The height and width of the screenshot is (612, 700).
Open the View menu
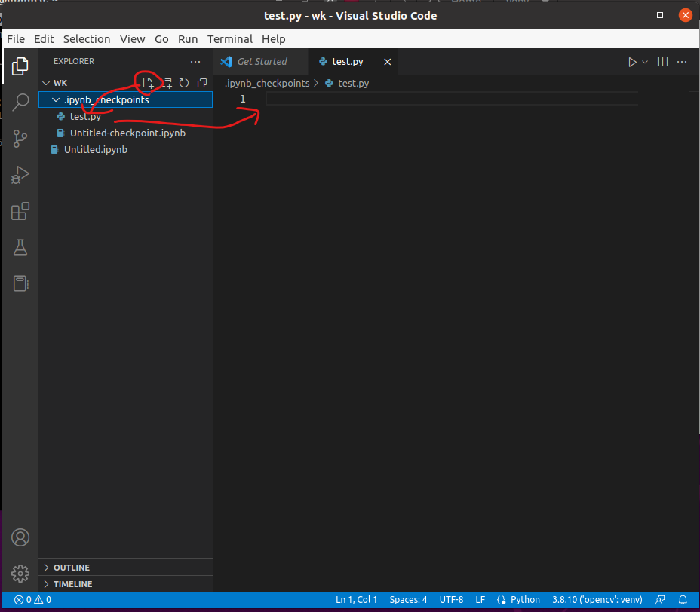132,39
